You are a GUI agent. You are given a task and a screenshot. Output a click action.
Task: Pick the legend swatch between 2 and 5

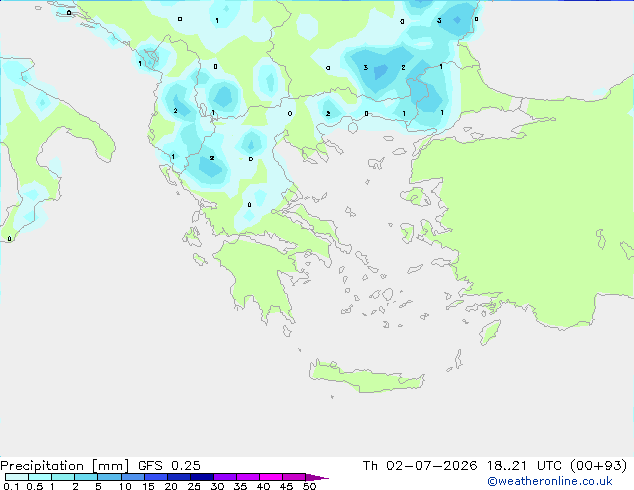tap(86, 477)
